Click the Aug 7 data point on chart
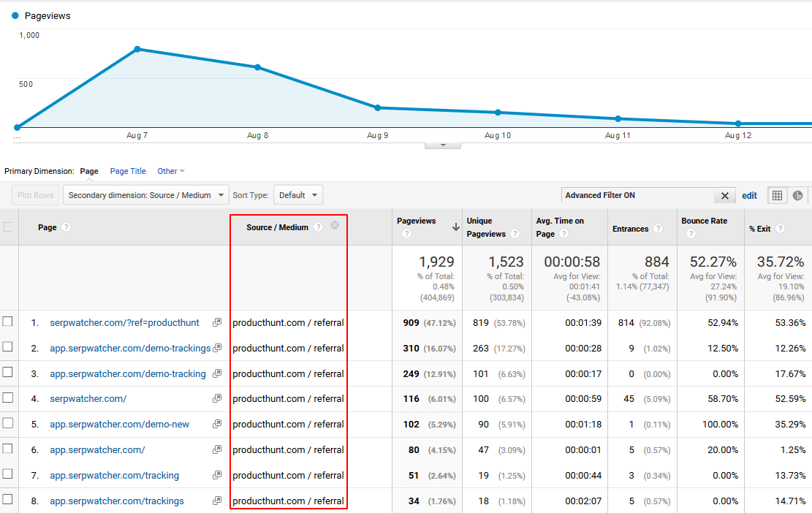Screen dimensions: 812x513 coord(137,49)
